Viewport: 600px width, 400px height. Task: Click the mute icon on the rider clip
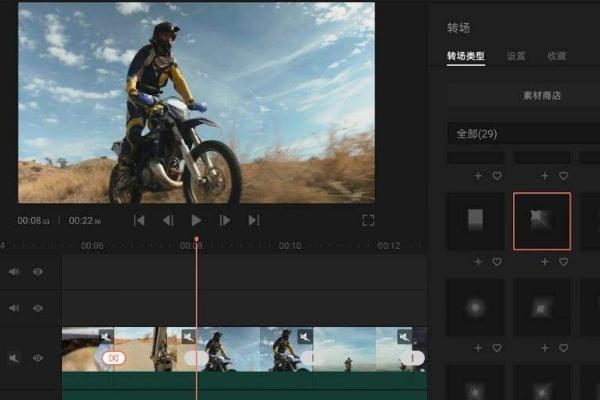(305, 336)
